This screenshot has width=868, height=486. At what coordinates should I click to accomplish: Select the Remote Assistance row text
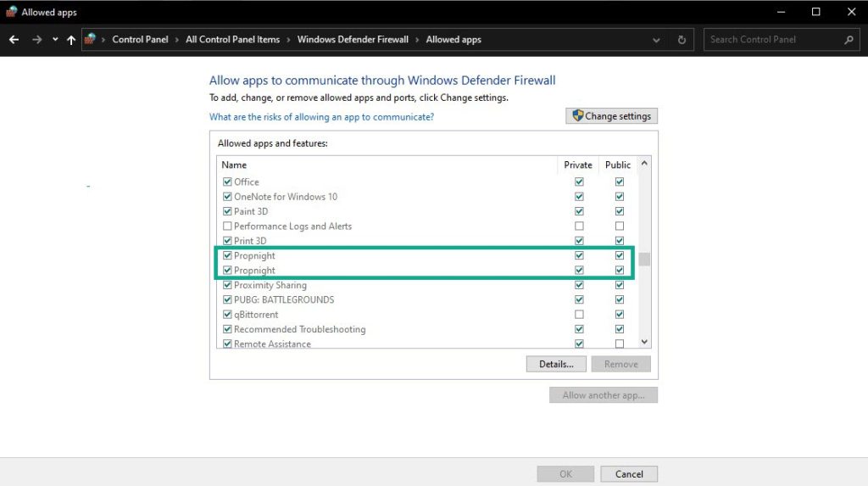[272, 344]
